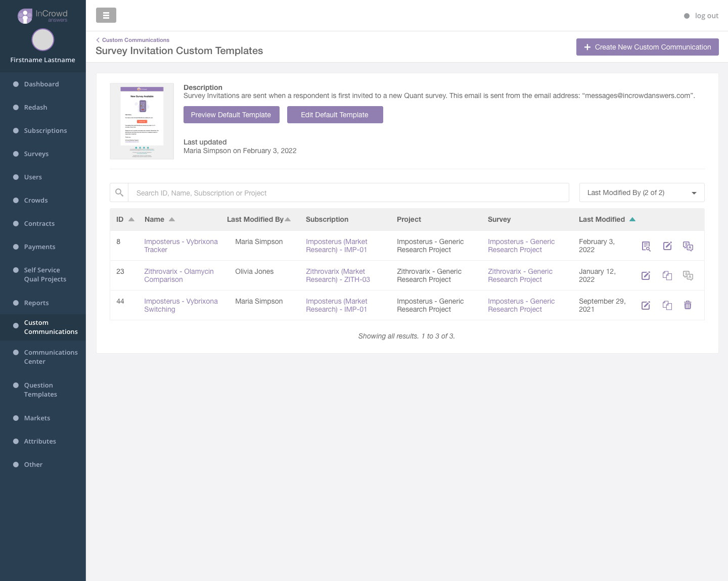Open Zithrovarix - Generic Research Project survey link

pyautogui.click(x=520, y=275)
